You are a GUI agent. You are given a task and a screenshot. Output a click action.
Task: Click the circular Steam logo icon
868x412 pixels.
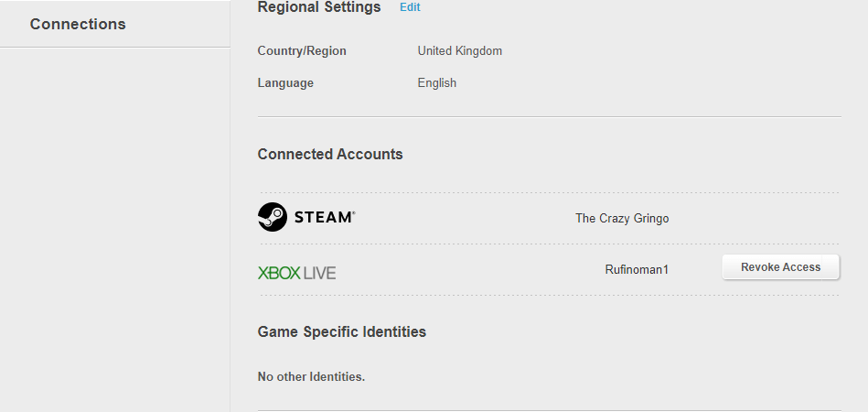pos(273,217)
